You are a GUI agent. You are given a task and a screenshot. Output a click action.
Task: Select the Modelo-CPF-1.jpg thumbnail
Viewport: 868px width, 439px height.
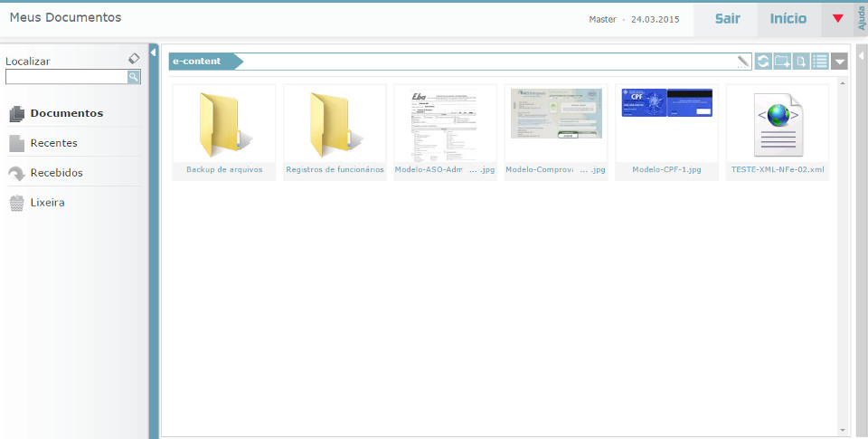click(x=666, y=125)
